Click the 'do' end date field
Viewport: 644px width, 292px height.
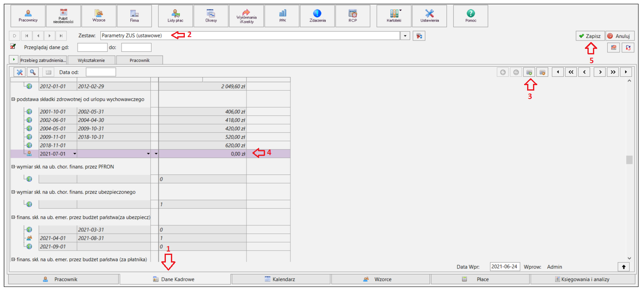pos(136,47)
